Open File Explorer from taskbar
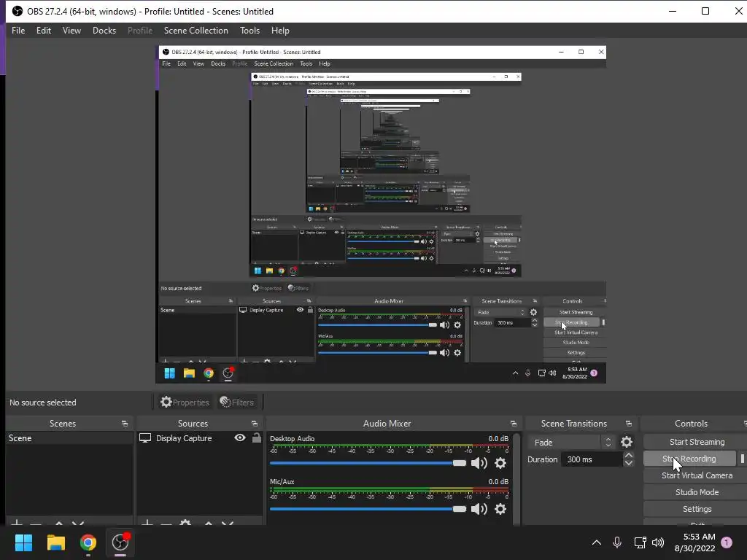Image resolution: width=747 pixels, height=560 pixels. (x=55, y=542)
